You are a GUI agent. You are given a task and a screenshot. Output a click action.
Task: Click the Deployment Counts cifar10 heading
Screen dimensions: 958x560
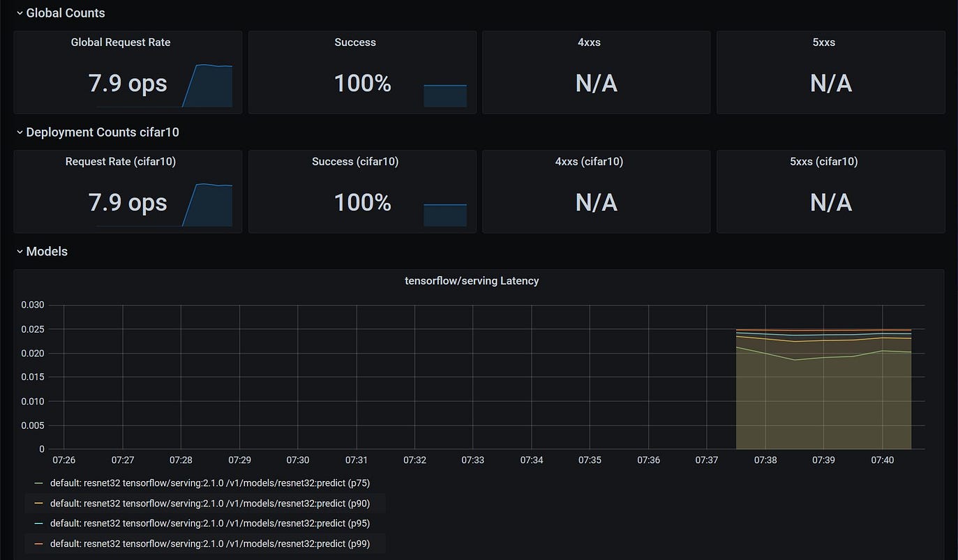click(103, 133)
